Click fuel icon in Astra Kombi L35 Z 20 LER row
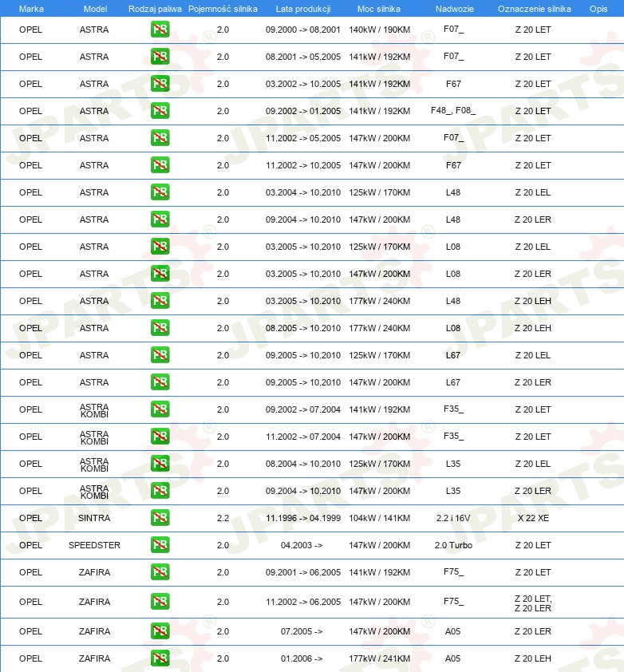 click(160, 491)
